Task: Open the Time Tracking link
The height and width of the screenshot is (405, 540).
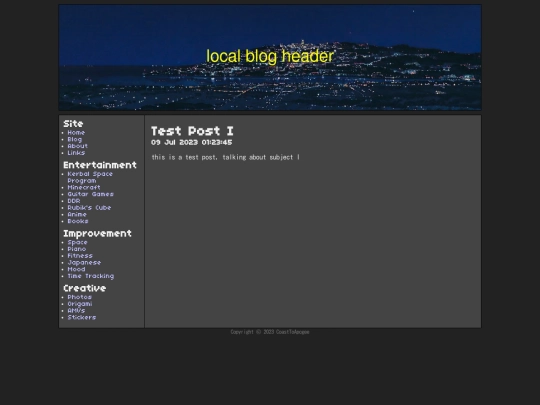Action: tap(91, 276)
